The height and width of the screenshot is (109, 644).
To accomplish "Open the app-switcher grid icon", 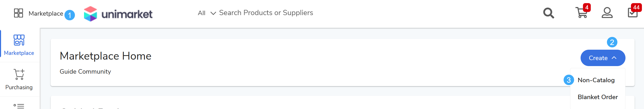I will point(19,13).
